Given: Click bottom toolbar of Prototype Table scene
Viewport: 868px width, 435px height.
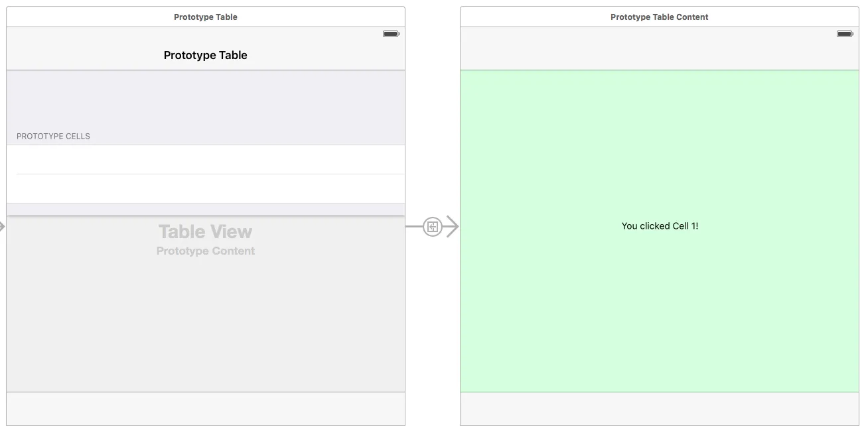Looking at the screenshot, I should 206,408.
